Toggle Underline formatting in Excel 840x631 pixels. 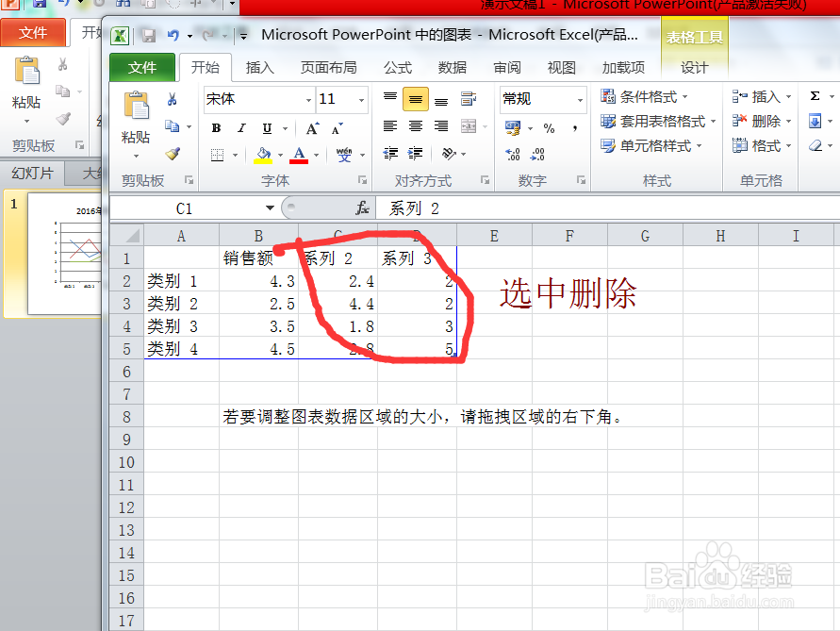[267, 128]
